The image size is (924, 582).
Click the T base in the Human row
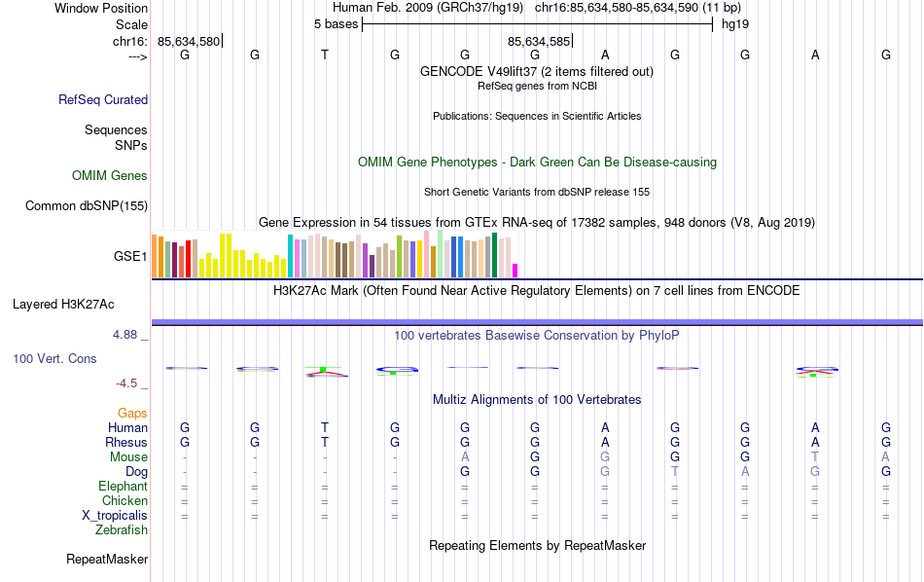coord(325,427)
